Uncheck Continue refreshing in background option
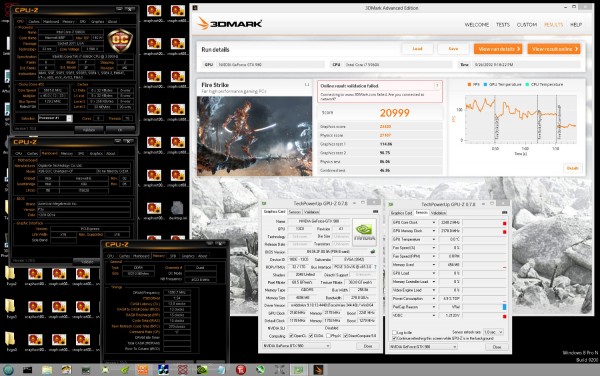 [395, 339]
